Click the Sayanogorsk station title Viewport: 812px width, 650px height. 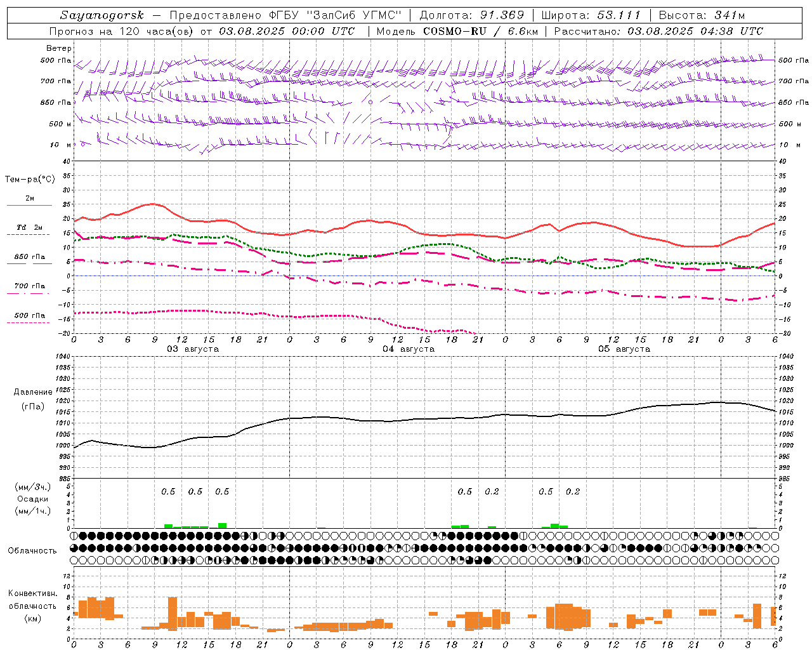point(102,15)
